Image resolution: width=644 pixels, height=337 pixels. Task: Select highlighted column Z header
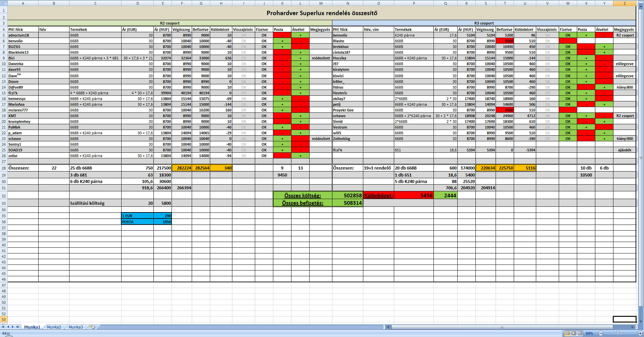point(625,3)
